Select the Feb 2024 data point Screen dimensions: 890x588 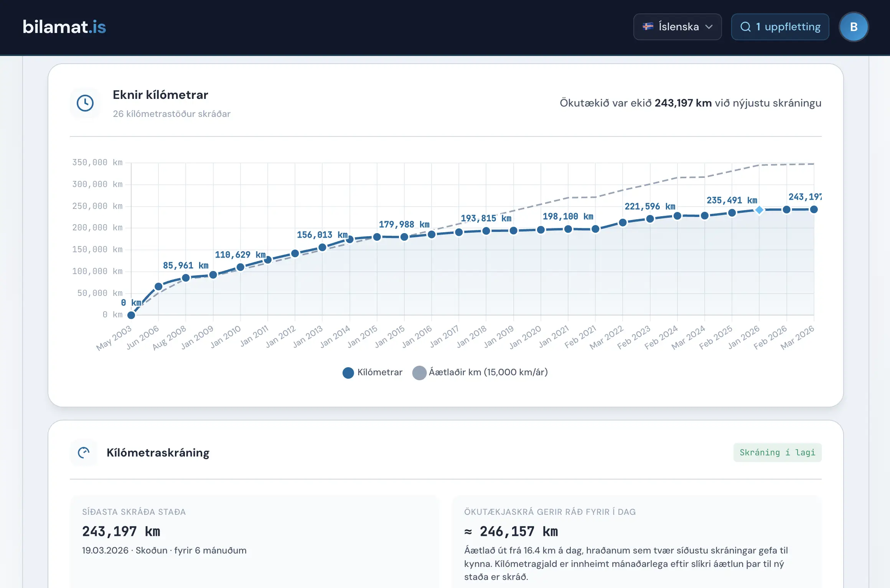(x=677, y=216)
